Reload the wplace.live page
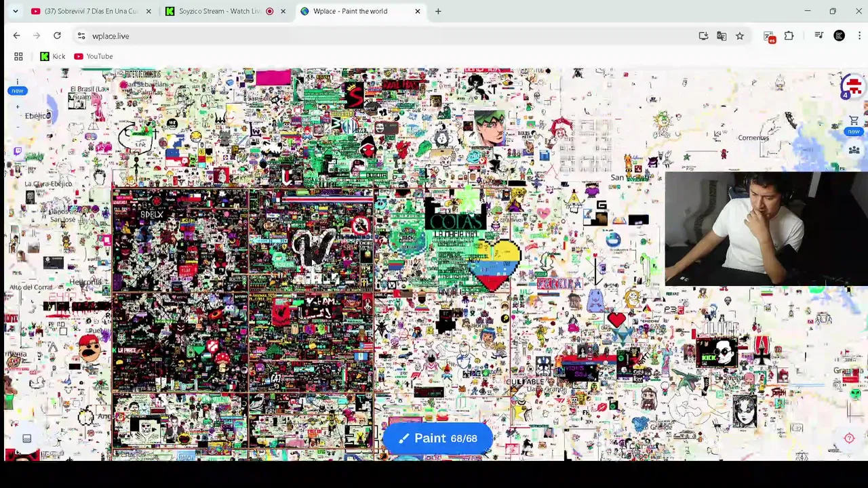This screenshot has width=868, height=488. pyautogui.click(x=57, y=36)
